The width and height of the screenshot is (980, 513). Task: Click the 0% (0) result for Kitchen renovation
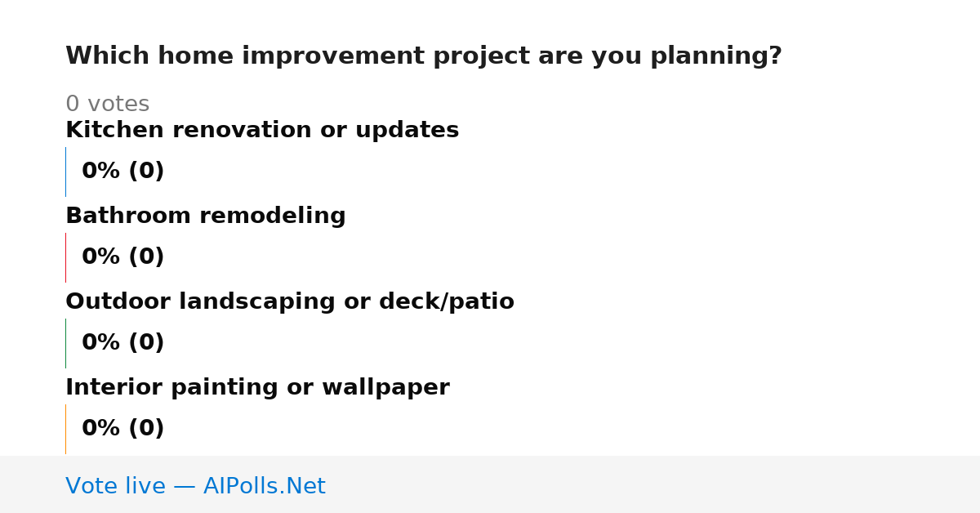coord(123,172)
